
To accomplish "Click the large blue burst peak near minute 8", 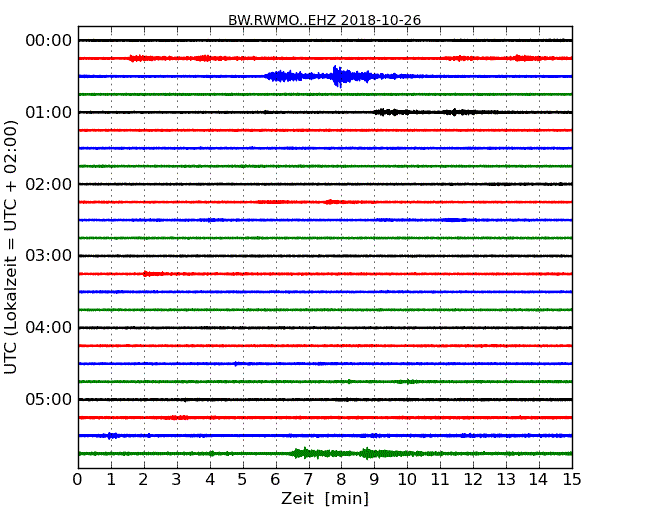I will [338, 76].
